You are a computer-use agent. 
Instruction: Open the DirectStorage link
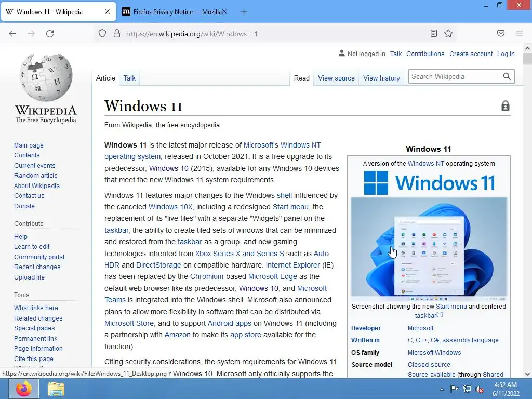point(158,265)
